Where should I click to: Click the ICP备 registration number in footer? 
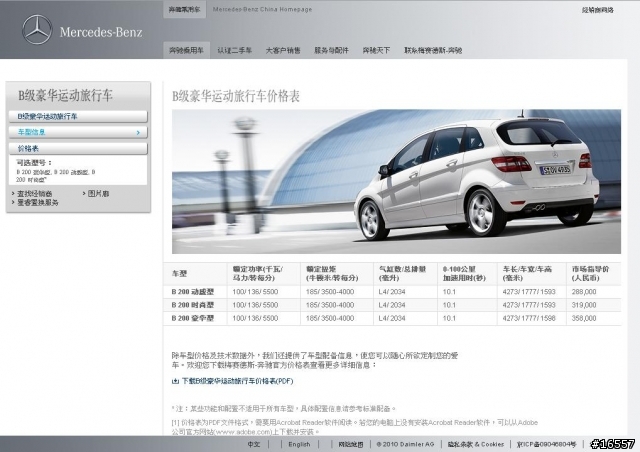click(x=547, y=444)
